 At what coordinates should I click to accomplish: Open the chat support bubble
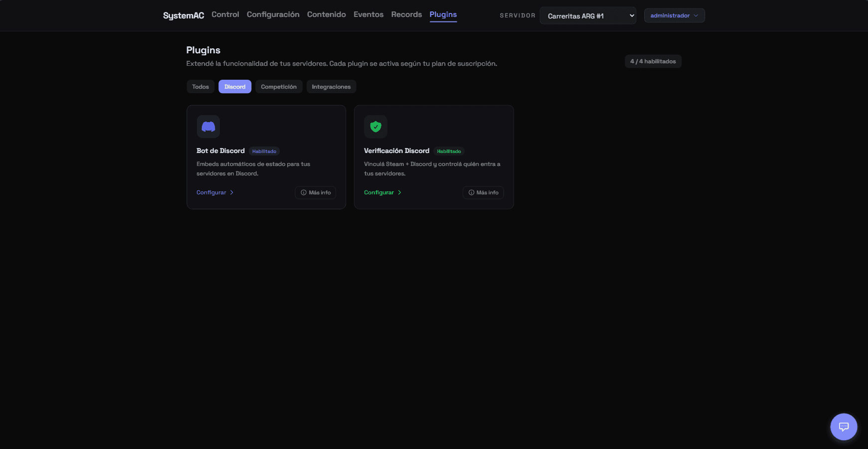pyautogui.click(x=844, y=427)
